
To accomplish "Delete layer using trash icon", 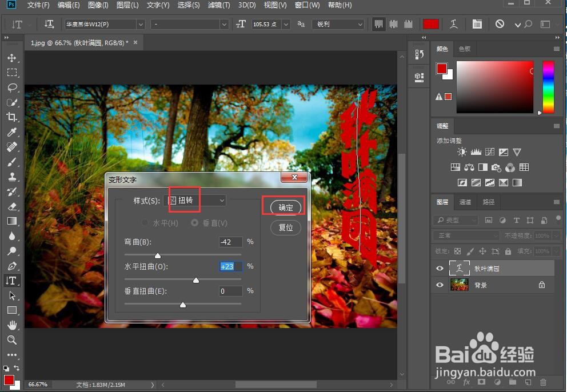I will (543, 382).
